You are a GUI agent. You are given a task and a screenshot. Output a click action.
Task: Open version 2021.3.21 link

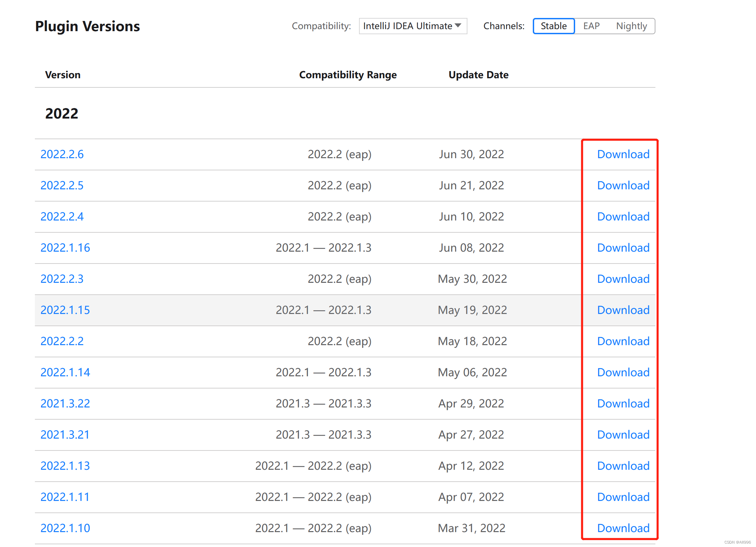click(65, 435)
